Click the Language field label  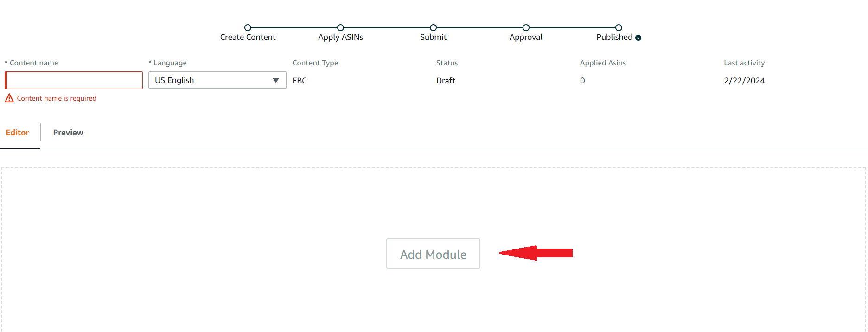[168, 63]
